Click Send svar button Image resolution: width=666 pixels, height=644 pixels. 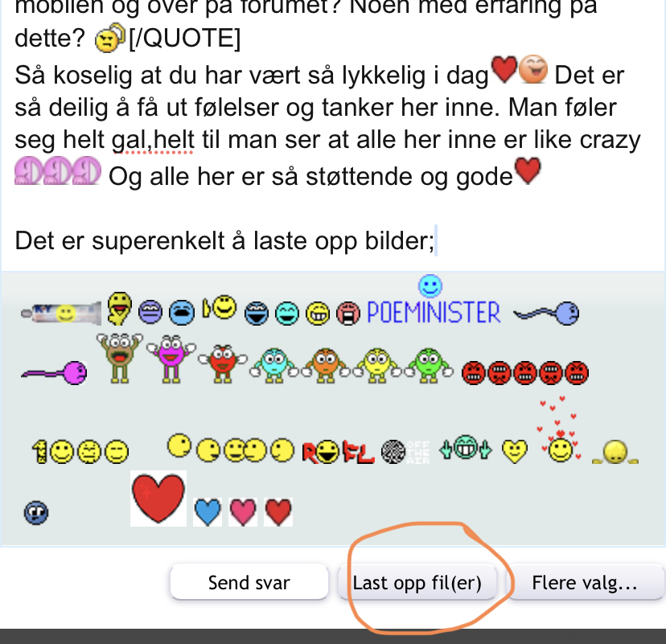coord(249,582)
